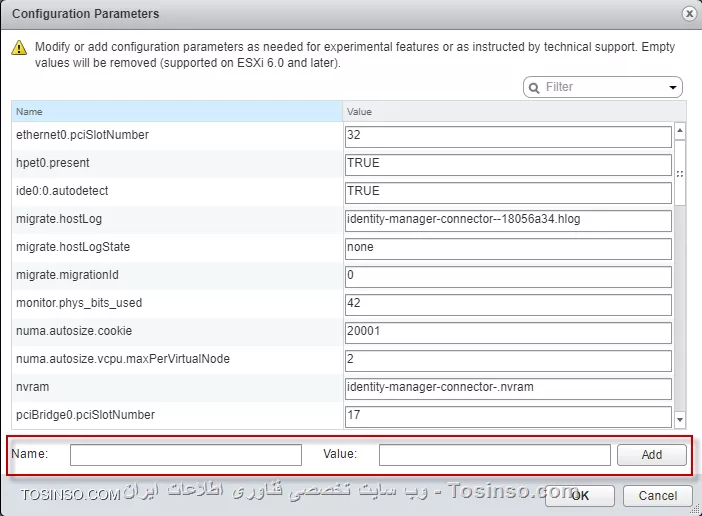Edit the migrate.hostLog hlog value field
The height and width of the screenshot is (516, 702).
(508, 221)
